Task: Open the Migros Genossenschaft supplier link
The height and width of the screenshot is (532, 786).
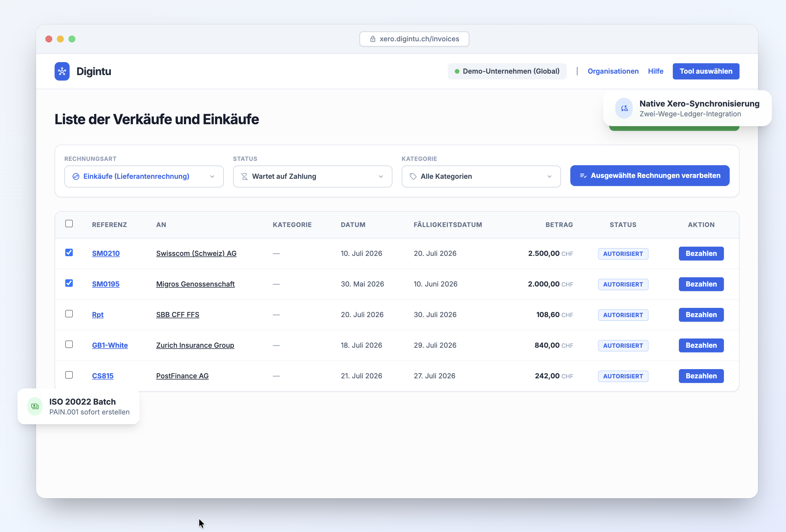Action: 195,284
